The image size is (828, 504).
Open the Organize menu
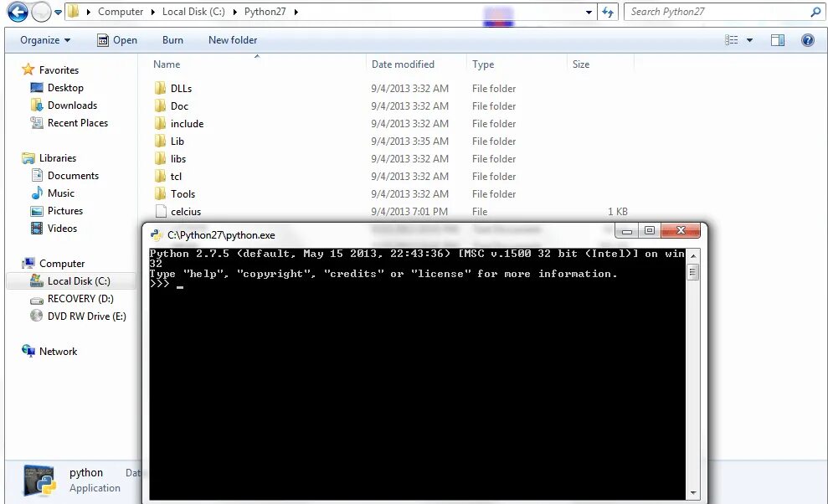(x=45, y=40)
